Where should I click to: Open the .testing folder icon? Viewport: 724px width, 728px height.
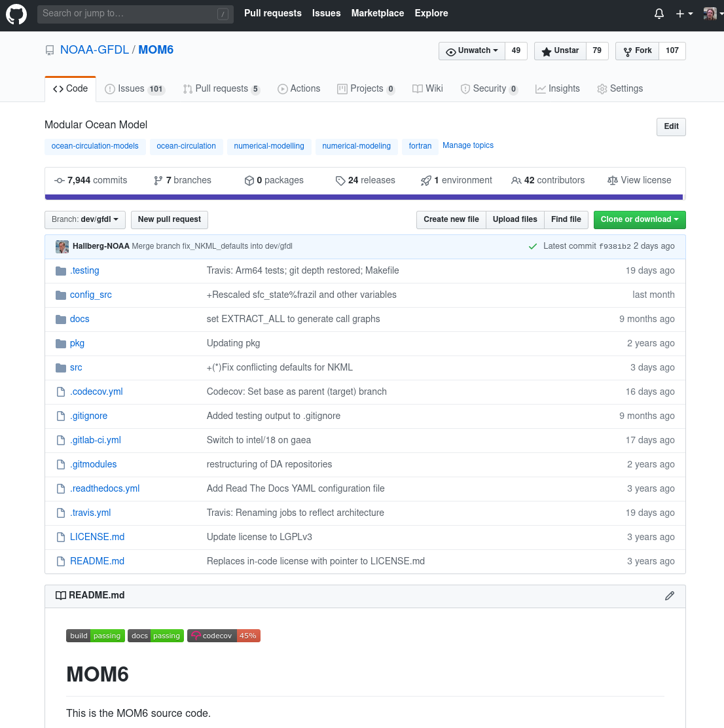61,271
